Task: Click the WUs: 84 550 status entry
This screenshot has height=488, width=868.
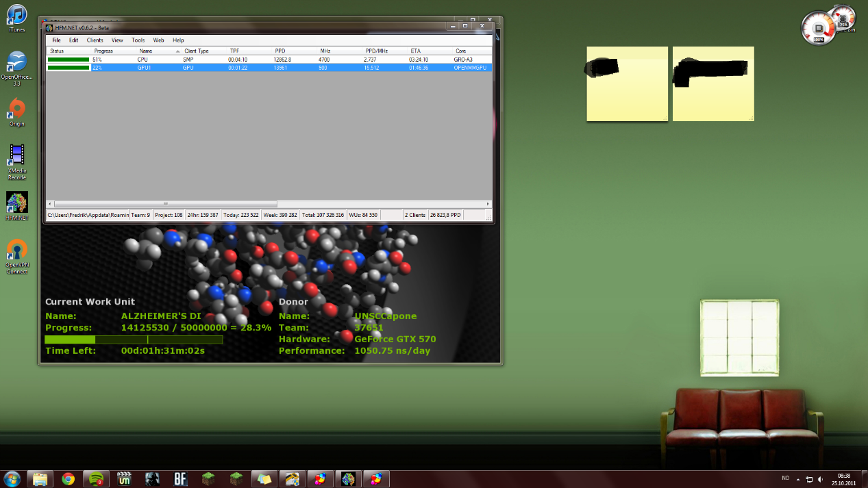Action: click(364, 215)
